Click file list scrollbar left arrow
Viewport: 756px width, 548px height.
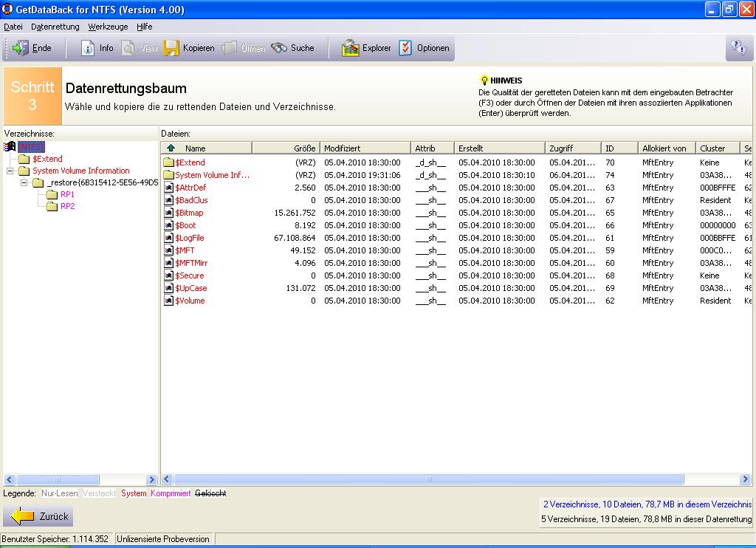[168, 479]
